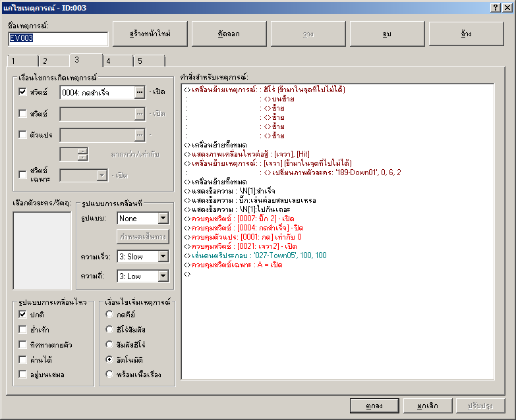Image resolution: width=516 pixels, height=420 pixels.
Task: Enable the สวิตช์เฉพาะ checkbox
Action: 22,174
